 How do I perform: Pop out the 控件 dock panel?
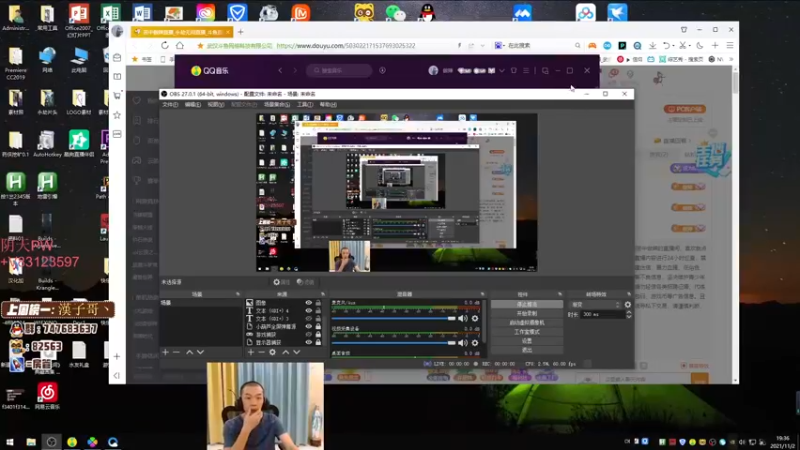[x=560, y=294]
